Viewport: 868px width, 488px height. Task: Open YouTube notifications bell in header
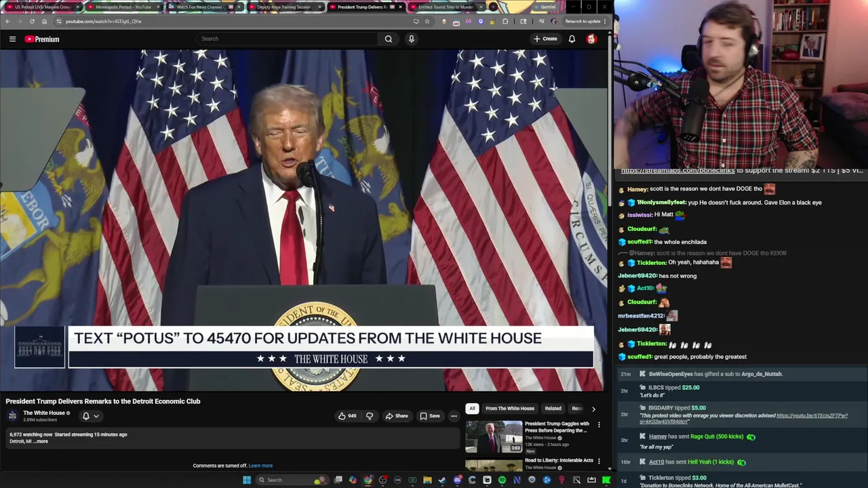click(x=572, y=39)
